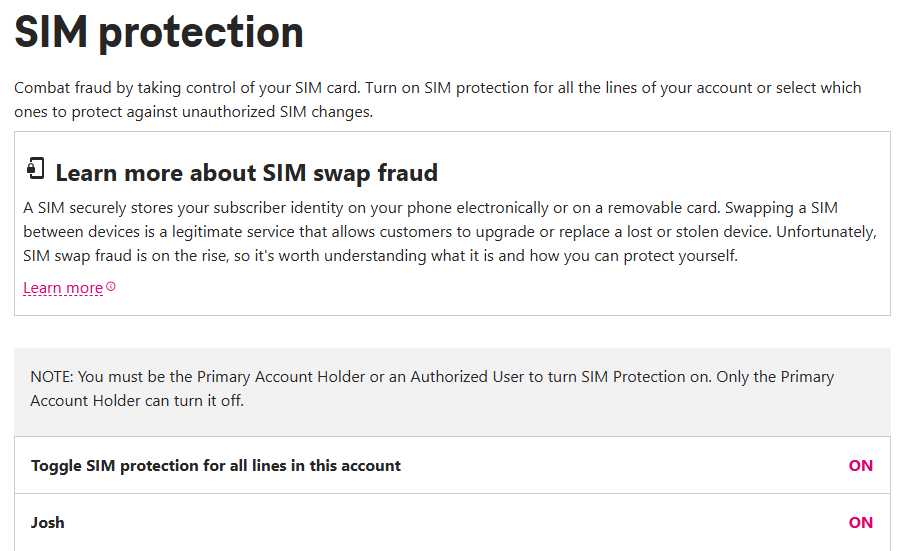The image size is (905, 551).
Task: Click the info icon beside Learn more
Action: [x=111, y=287]
